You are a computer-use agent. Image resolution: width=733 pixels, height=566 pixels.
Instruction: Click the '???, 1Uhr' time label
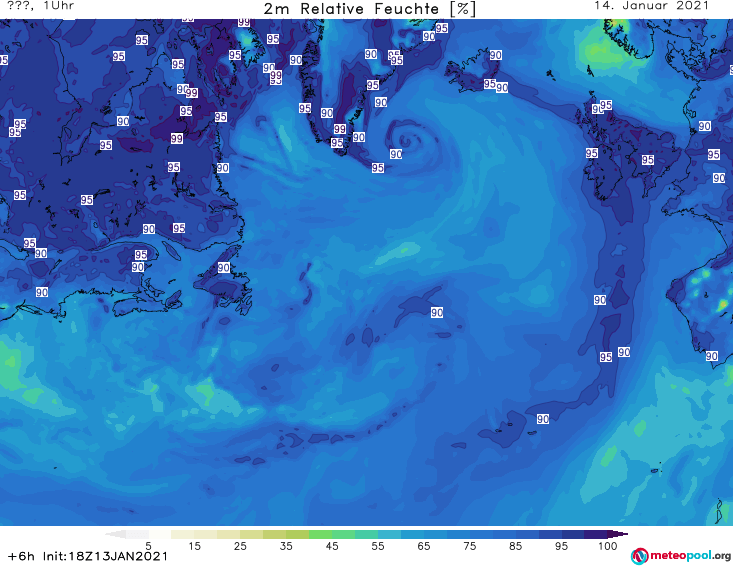pyautogui.click(x=40, y=6)
